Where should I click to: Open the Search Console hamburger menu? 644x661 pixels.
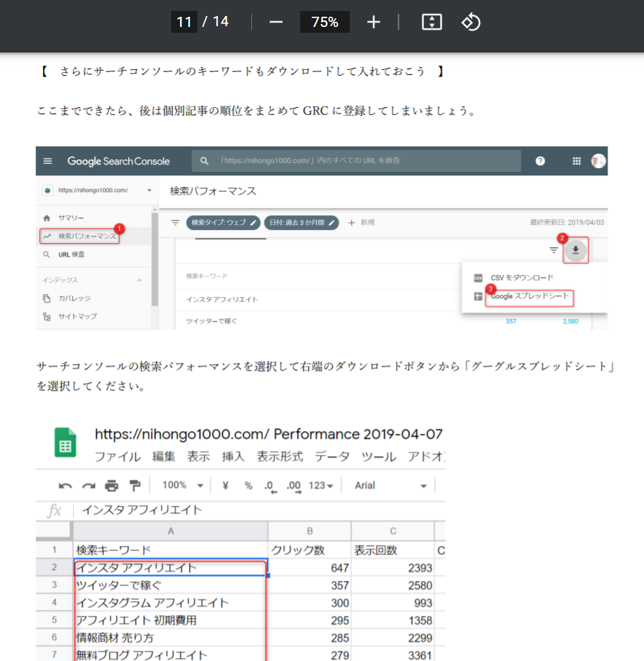tap(48, 161)
